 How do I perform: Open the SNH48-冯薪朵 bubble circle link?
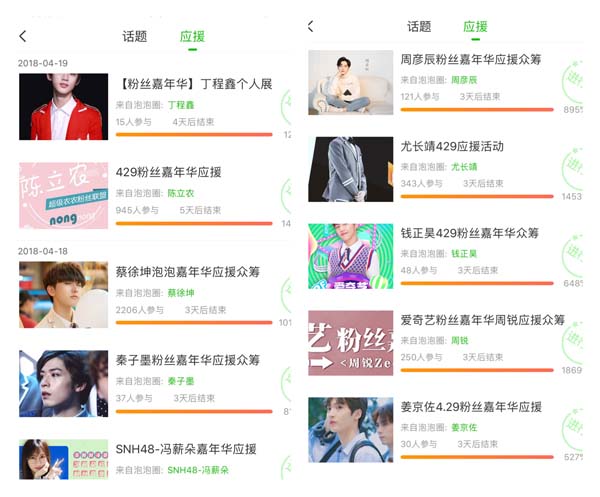point(198,470)
